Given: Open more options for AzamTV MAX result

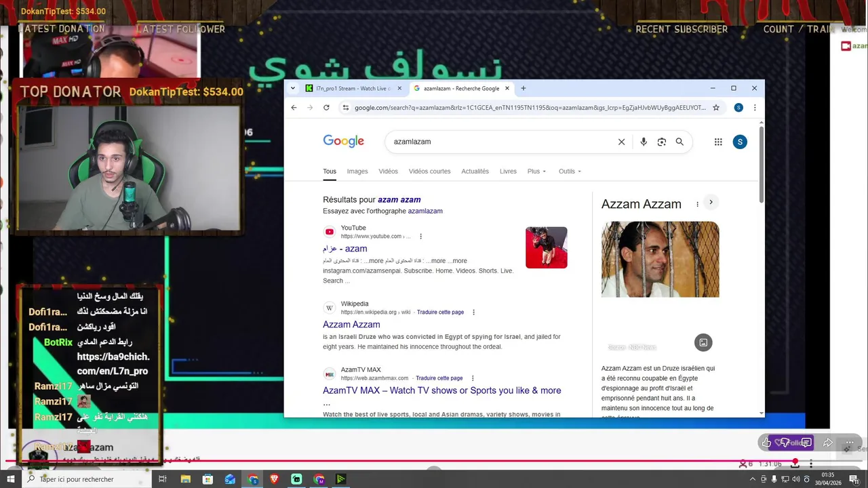Looking at the screenshot, I should (x=473, y=378).
